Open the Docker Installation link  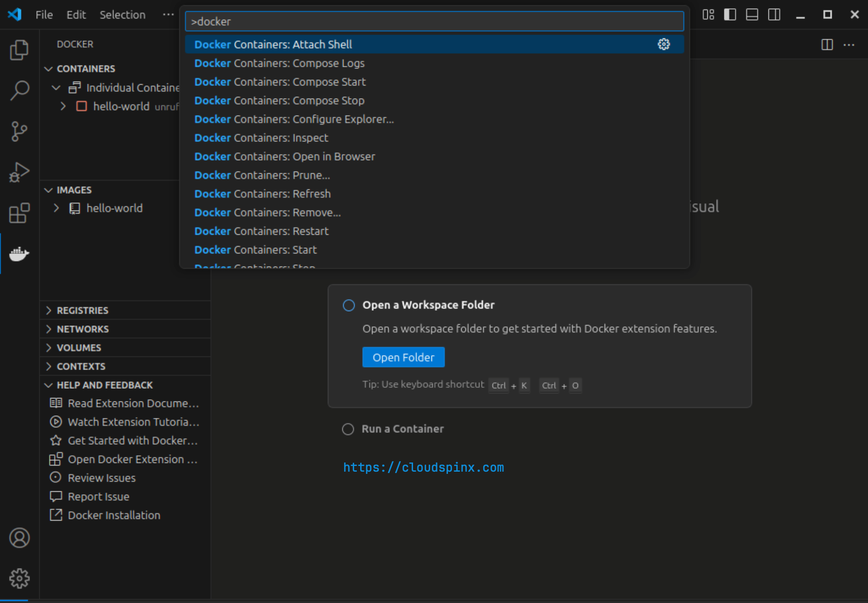pyautogui.click(x=114, y=515)
